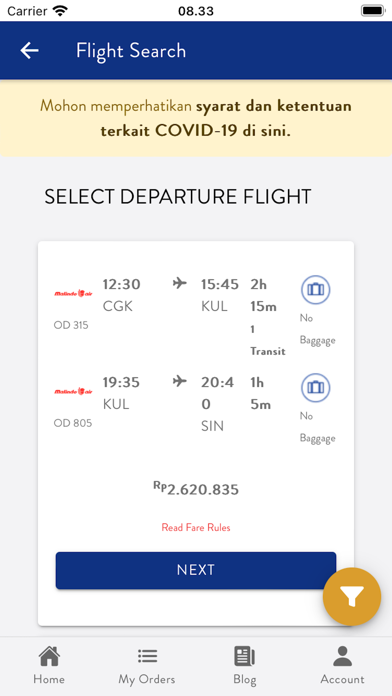Image resolution: width=392 pixels, height=696 pixels.
Task: Open the Read Fare Rules link
Action: point(196,528)
